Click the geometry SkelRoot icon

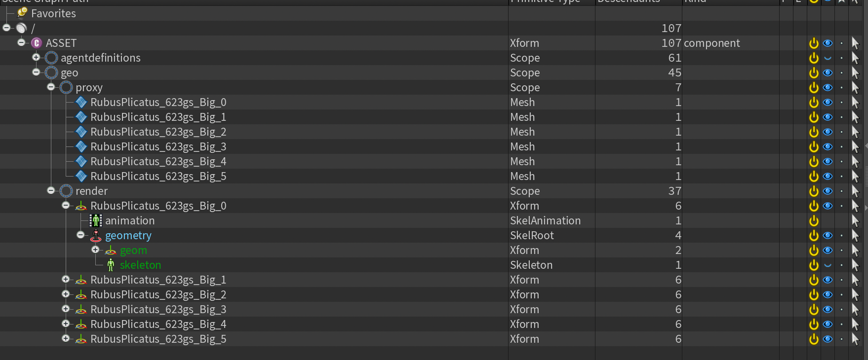pyautogui.click(x=96, y=235)
